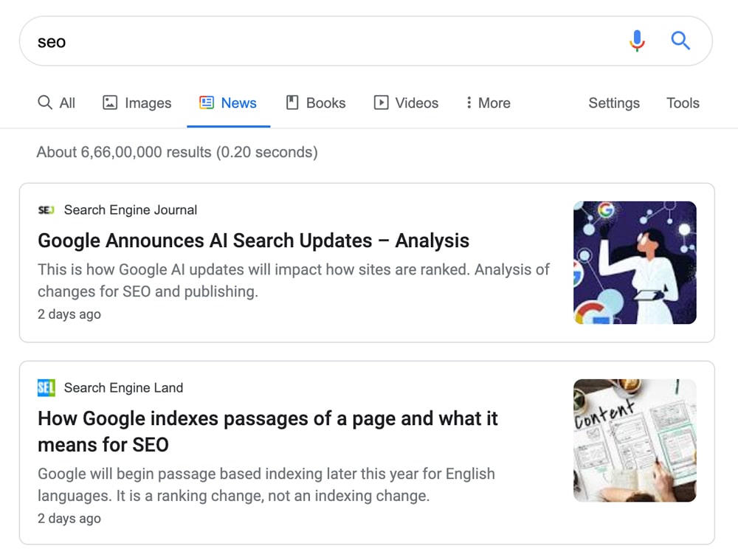
Task: Click the microphone icon for voice search
Action: click(x=636, y=41)
